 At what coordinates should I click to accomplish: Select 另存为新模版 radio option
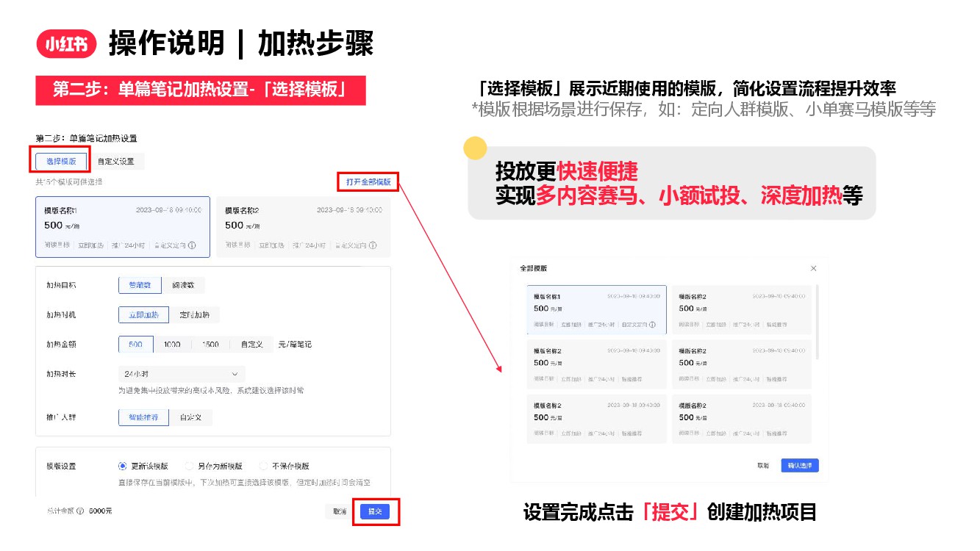(190, 466)
